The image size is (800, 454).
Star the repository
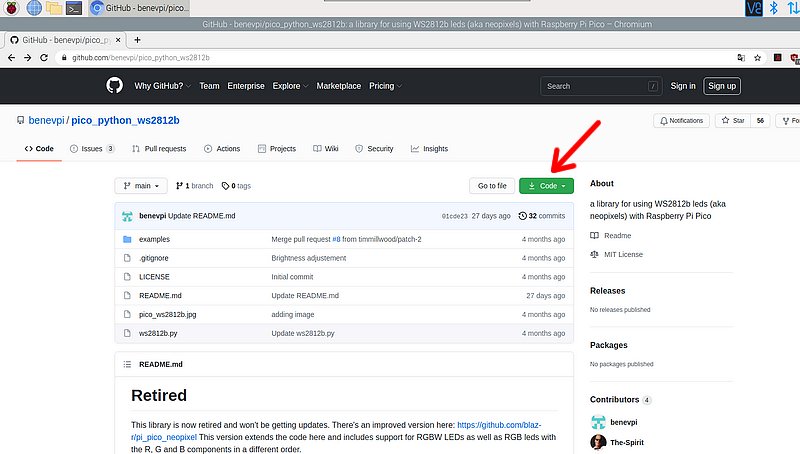(733, 120)
